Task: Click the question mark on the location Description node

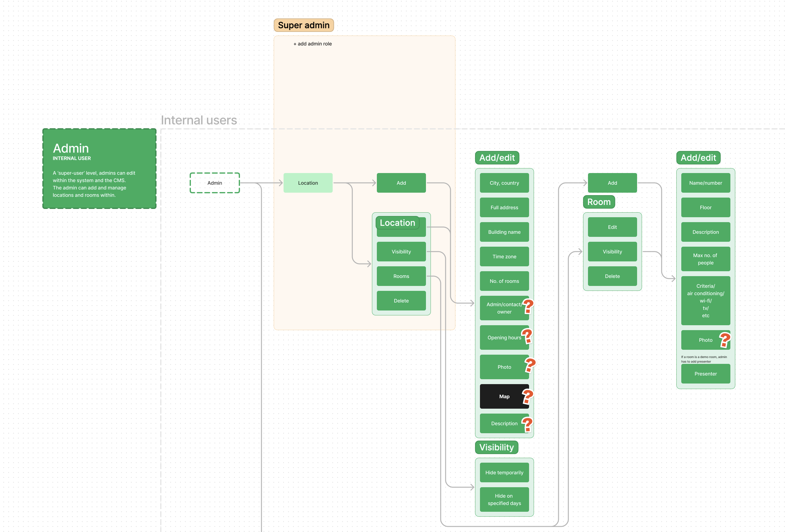Action: (x=527, y=424)
